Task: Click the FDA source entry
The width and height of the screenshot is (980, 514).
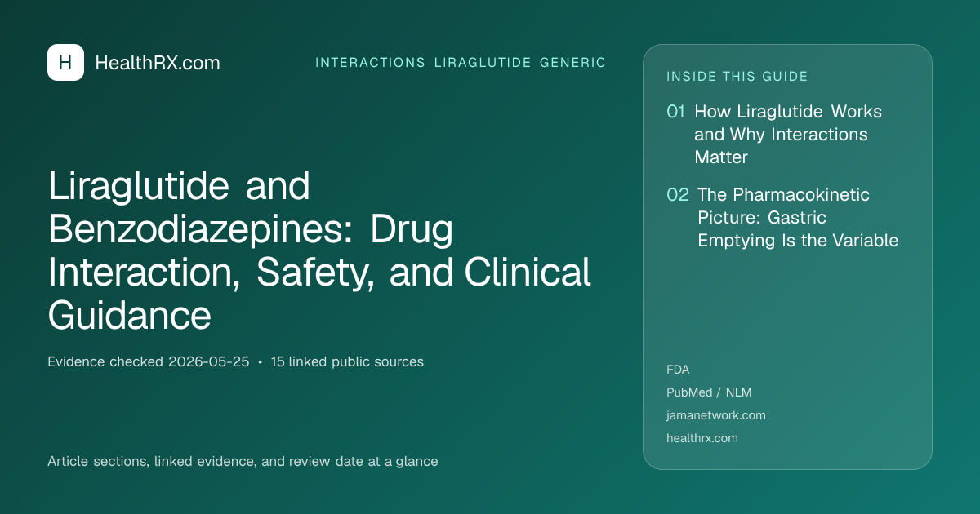Action: tap(678, 370)
